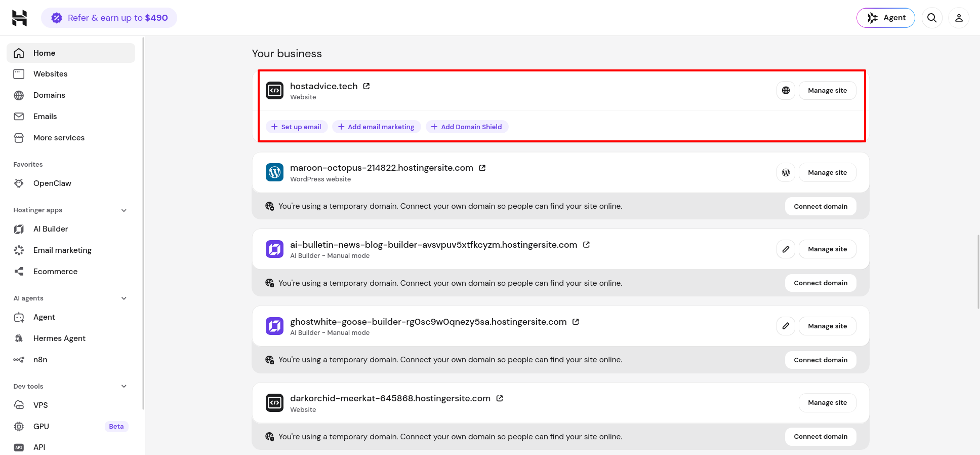Click the Hermes Agent sidebar icon
The image size is (980, 455).
pos(19,338)
